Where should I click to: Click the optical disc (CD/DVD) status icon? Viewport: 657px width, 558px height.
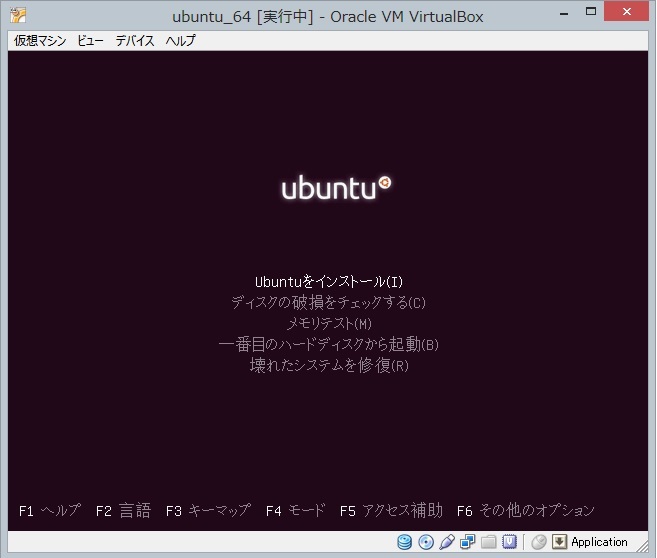[x=426, y=542]
